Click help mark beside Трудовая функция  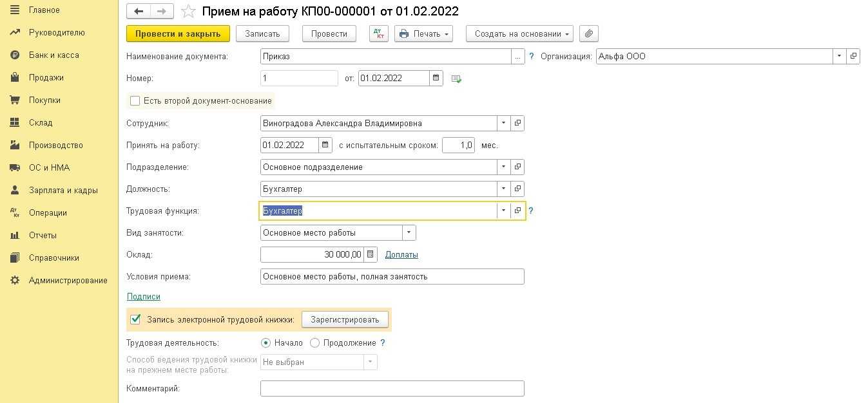click(531, 211)
